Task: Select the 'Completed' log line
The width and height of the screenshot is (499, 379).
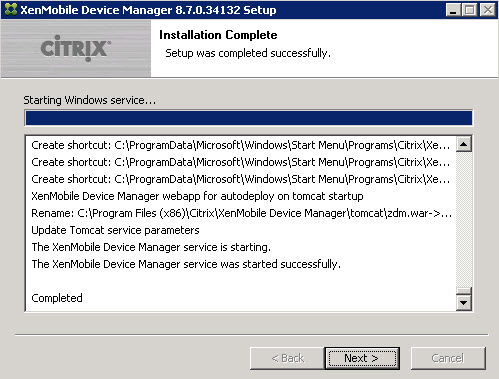Action: point(57,298)
